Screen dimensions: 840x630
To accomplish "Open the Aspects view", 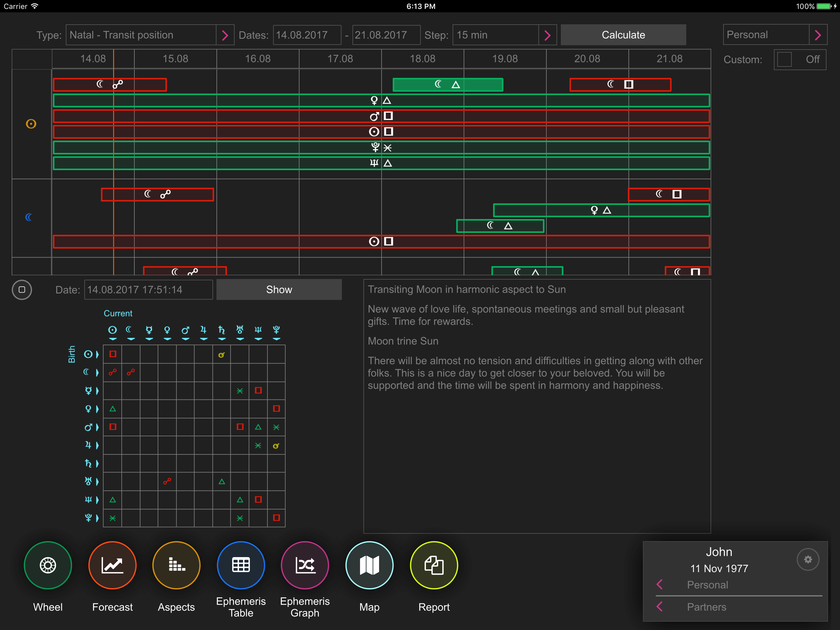I will pyautogui.click(x=176, y=565).
